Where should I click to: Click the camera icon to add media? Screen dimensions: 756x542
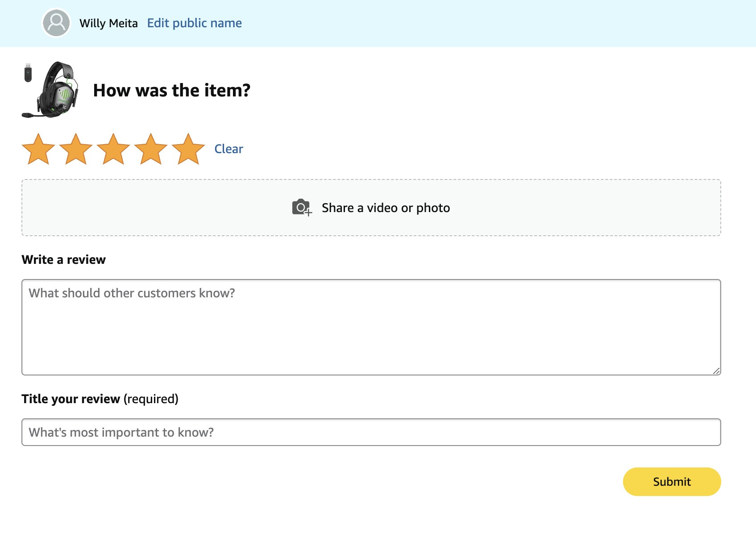coord(302,208)
